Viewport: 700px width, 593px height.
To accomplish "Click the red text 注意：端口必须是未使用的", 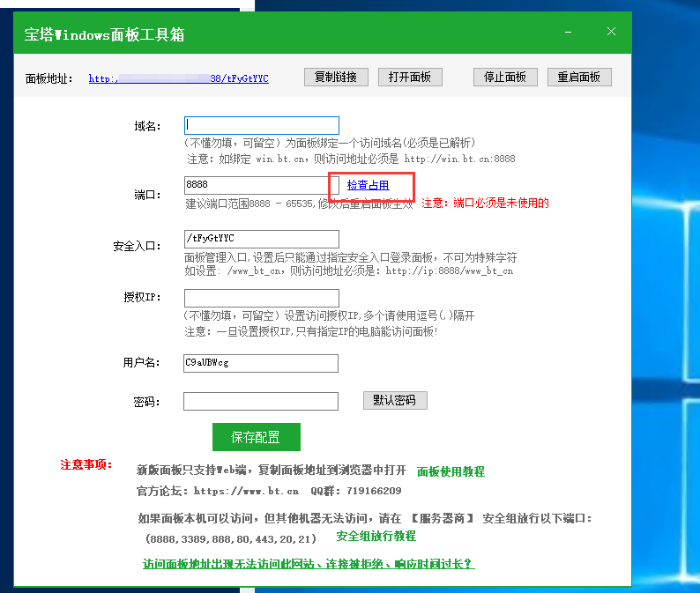I will point(485,203).
